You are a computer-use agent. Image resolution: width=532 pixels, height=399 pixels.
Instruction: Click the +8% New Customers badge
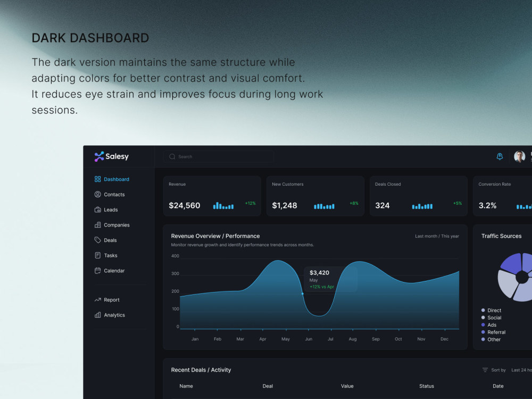(x=354, y=203)
